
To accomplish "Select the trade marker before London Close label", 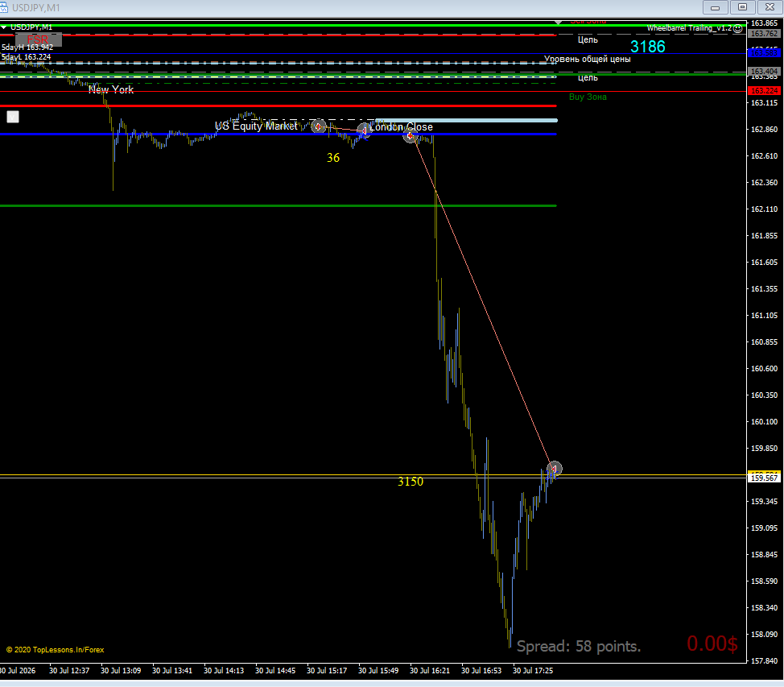I will [x=365, y=130].
